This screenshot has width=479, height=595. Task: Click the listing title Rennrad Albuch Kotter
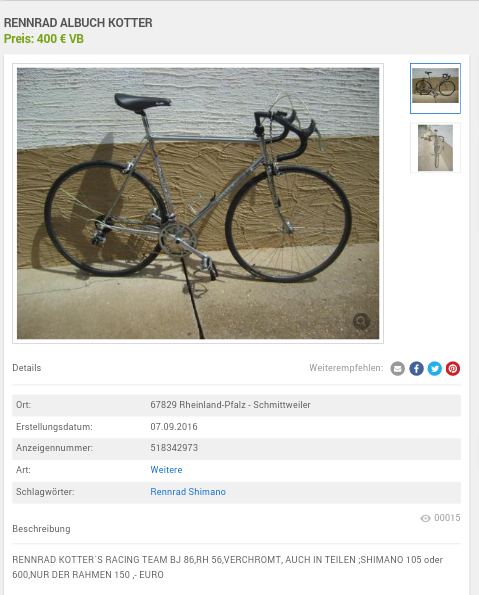click(x=78, y=23)
